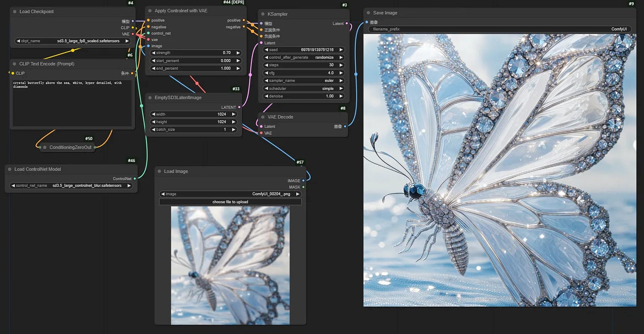Screen dimensions: 644x334
Task: Adjust the strength value in Apply ControlNet node
Action: (195, 52)
